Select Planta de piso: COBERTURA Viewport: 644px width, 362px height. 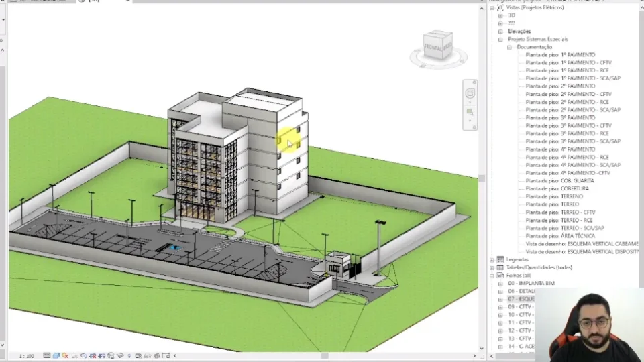557,188
